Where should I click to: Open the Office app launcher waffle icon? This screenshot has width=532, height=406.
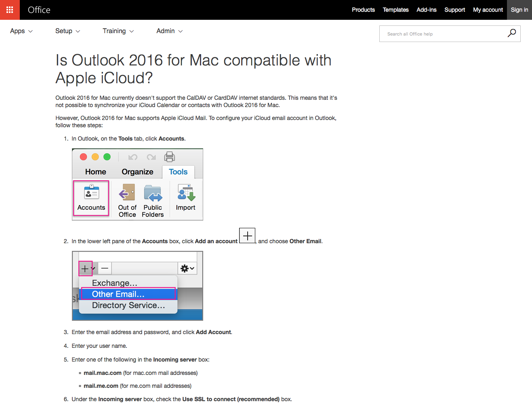[x=10, y=10]
